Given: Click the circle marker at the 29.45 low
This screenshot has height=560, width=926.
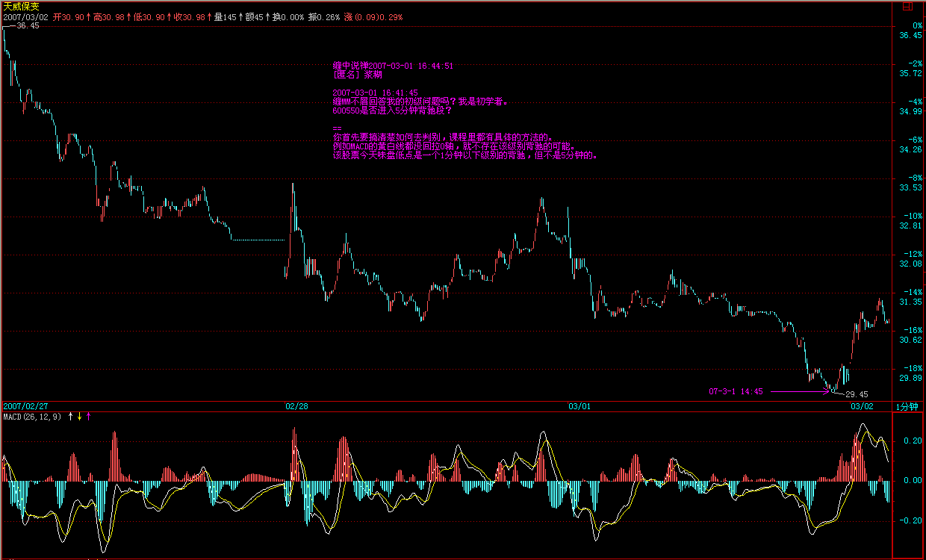Looking at the screenshot, I should tap(832, 389).
